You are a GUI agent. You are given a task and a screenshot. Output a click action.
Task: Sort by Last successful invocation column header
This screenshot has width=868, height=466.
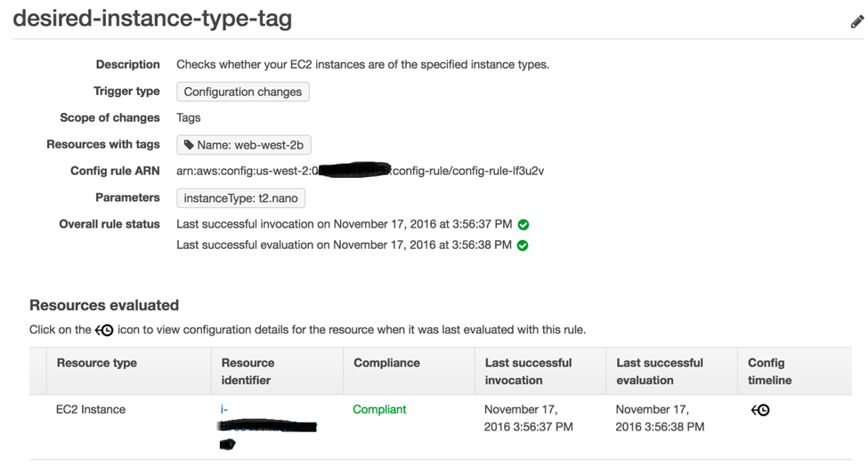(528, 371)
